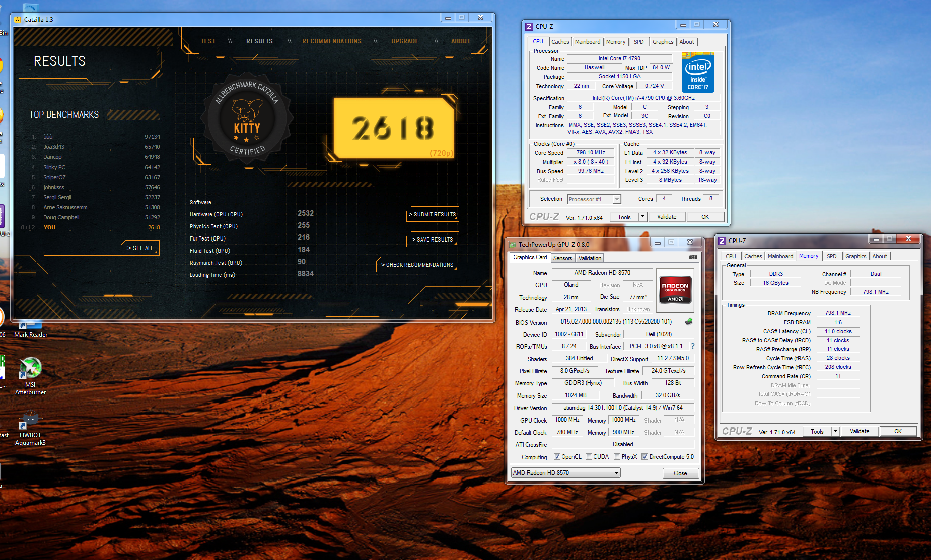This screenshot has width=931, height=560.
Task: Click the Core Speed 798.10 MHz value
Action: click(591, 153)
